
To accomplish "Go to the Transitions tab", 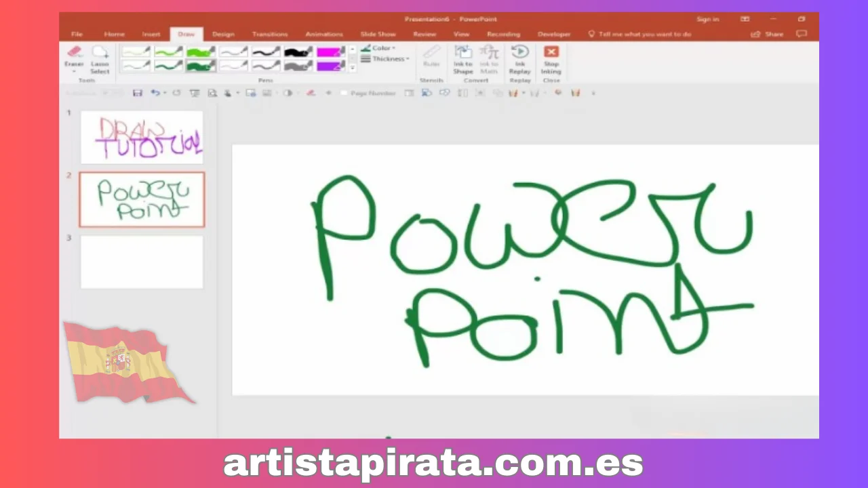I will 270,34.
